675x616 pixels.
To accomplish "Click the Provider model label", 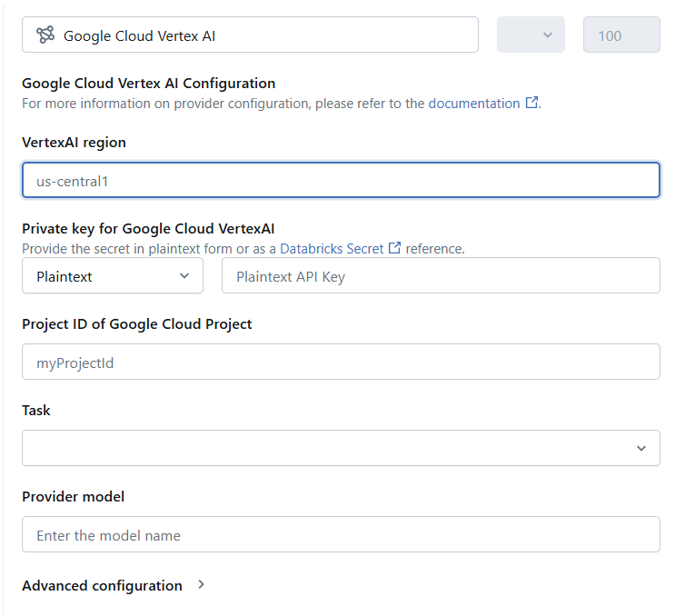I will 74,497.
